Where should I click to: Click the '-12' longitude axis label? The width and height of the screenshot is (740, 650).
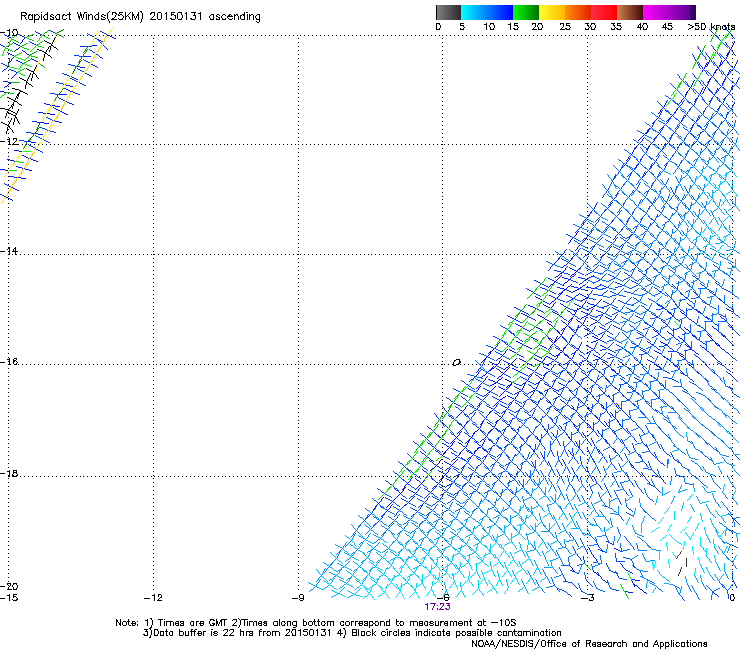click(153, 598)
